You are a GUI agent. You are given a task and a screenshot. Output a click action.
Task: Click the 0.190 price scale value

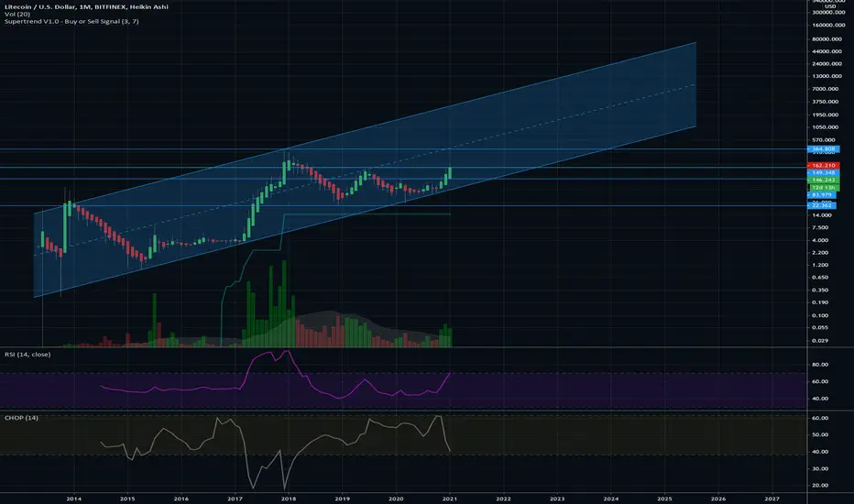[x=820, y=302]
